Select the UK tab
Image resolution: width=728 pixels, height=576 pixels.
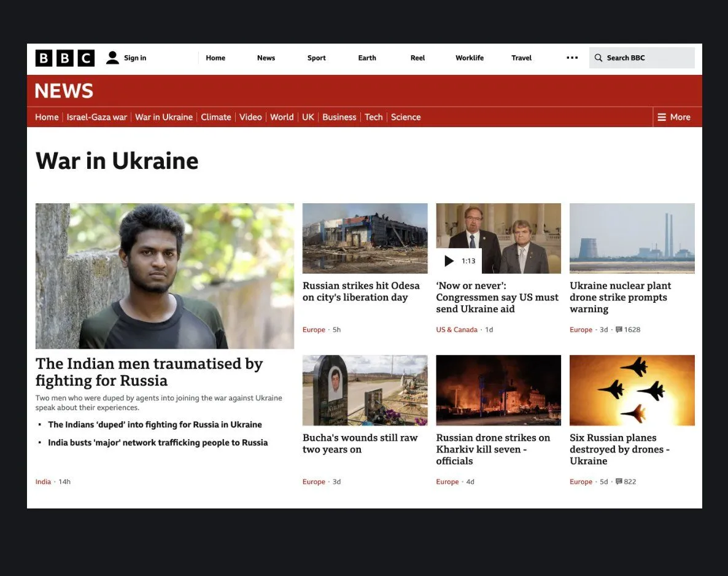pyautogui.click(x=308, y=117)
